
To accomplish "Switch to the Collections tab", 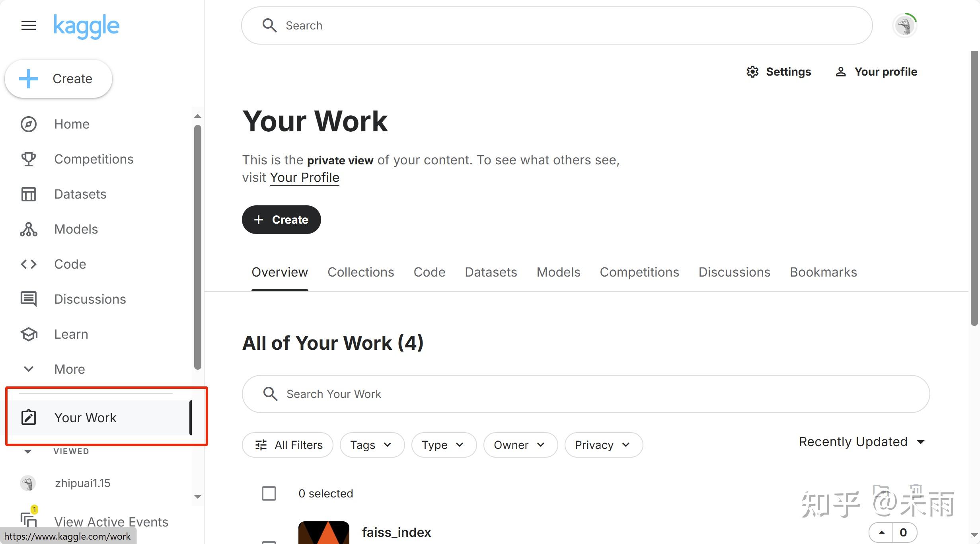I will (360, 272).
